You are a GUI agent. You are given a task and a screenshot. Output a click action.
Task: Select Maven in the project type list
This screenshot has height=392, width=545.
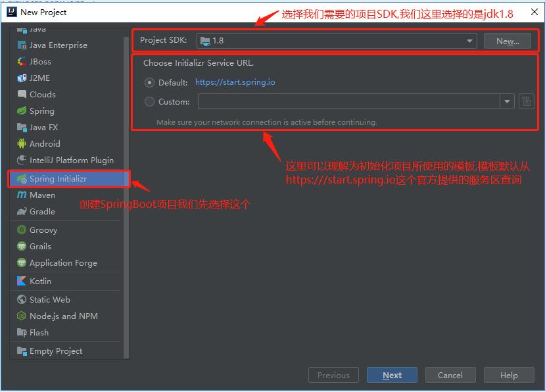(43, 195)
